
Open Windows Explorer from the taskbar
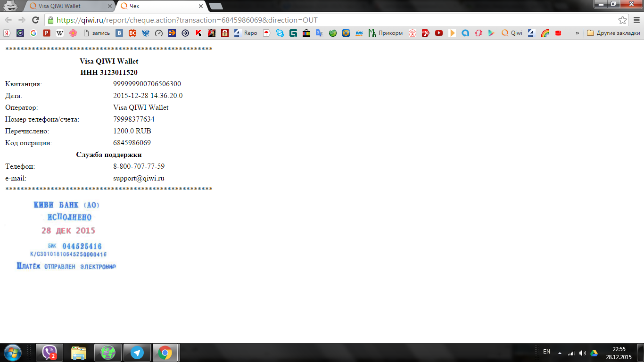[79, 353]
